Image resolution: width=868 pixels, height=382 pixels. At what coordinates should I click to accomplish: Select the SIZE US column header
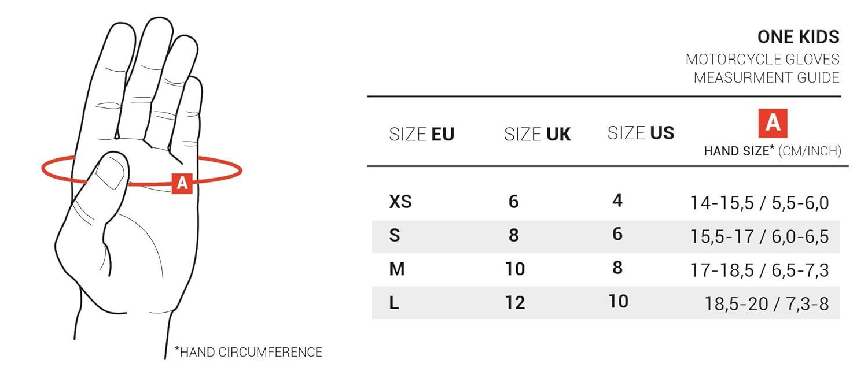click(641, 133)
